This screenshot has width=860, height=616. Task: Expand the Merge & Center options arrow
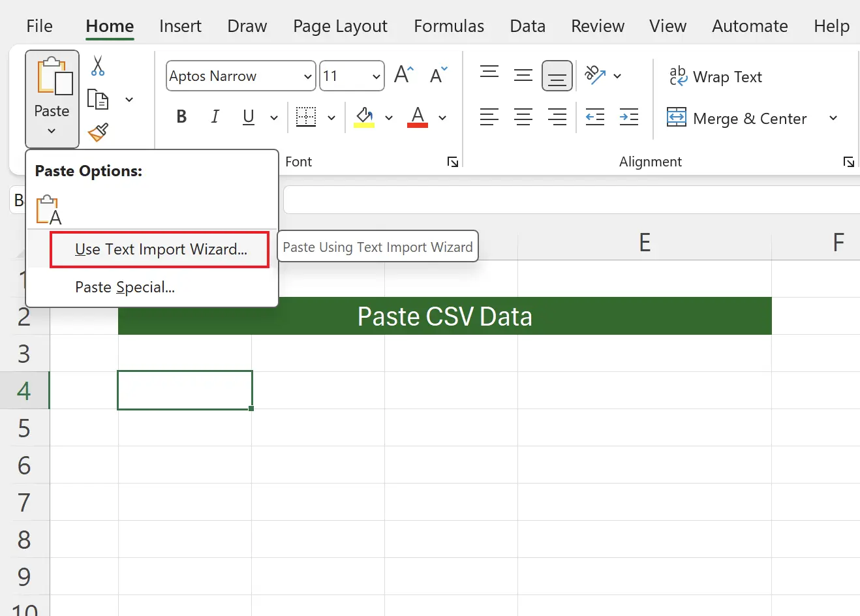tap(833, 118)
